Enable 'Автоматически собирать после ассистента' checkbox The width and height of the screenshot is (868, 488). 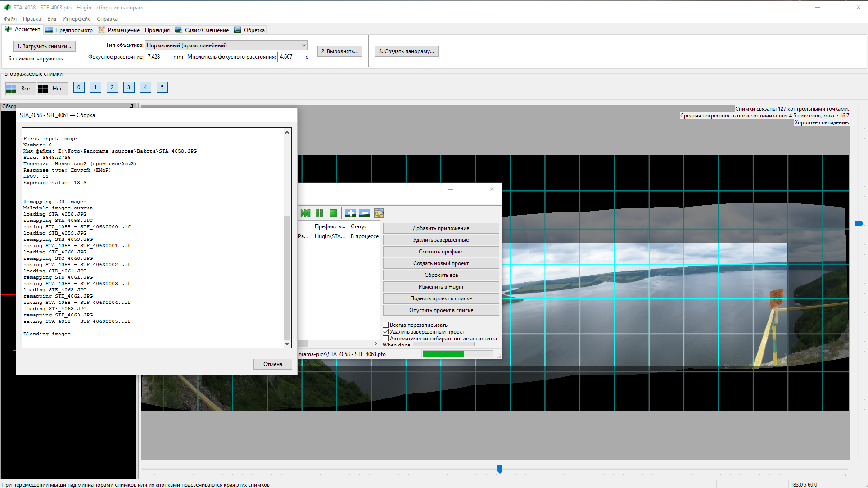386,339
